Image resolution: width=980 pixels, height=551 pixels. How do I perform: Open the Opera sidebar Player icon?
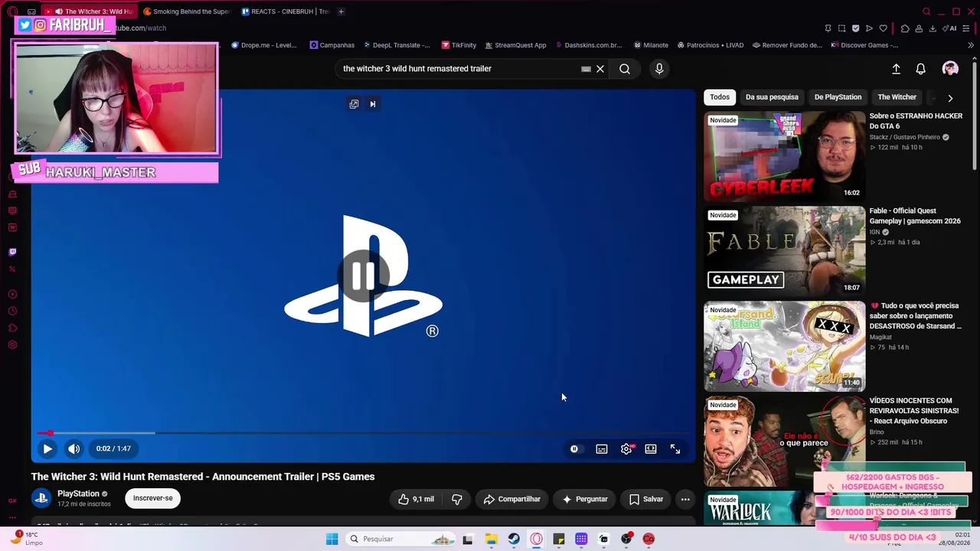12,294
